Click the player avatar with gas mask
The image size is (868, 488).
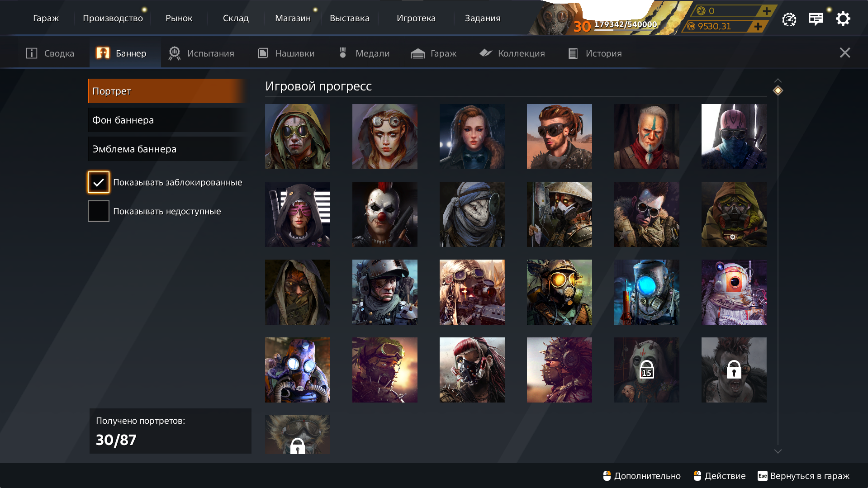554,19
